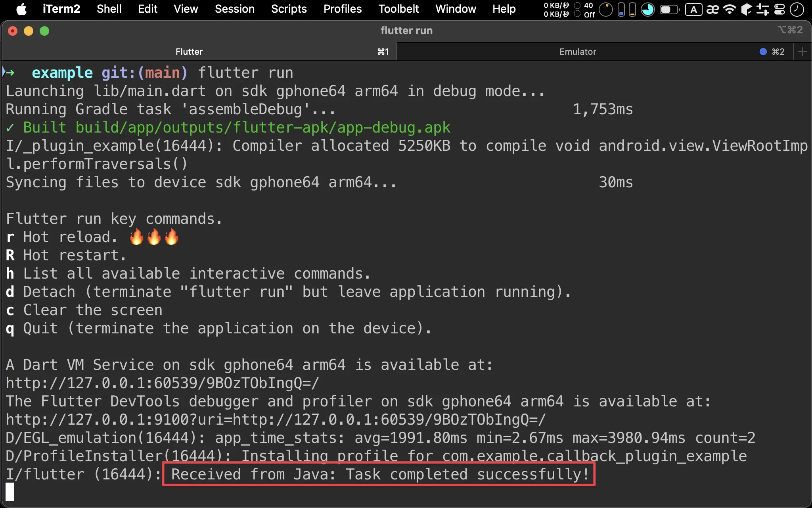
Task: Open the Wi-Fi menu
Action: pos(730,10)
